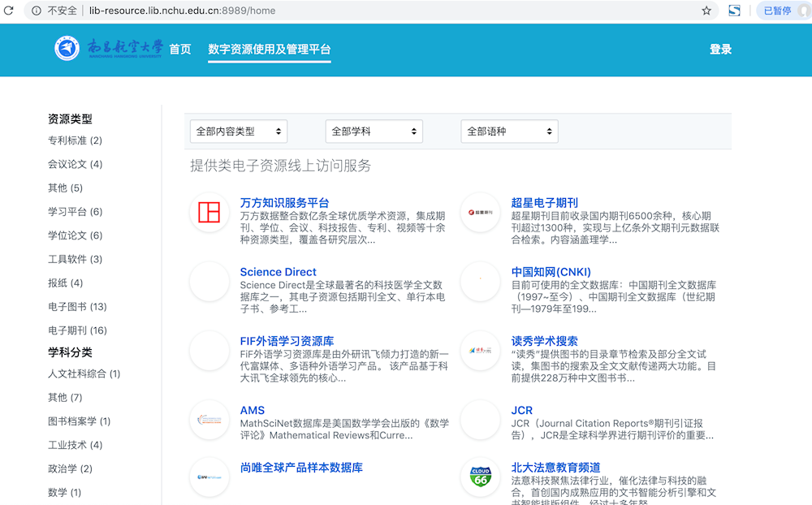Open the 中国知网(CNKI) title link

click(551, 272)
